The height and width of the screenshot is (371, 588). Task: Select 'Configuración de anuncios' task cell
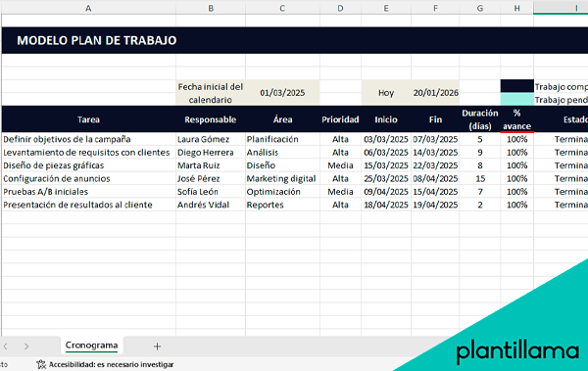click(x=88, y=179)
